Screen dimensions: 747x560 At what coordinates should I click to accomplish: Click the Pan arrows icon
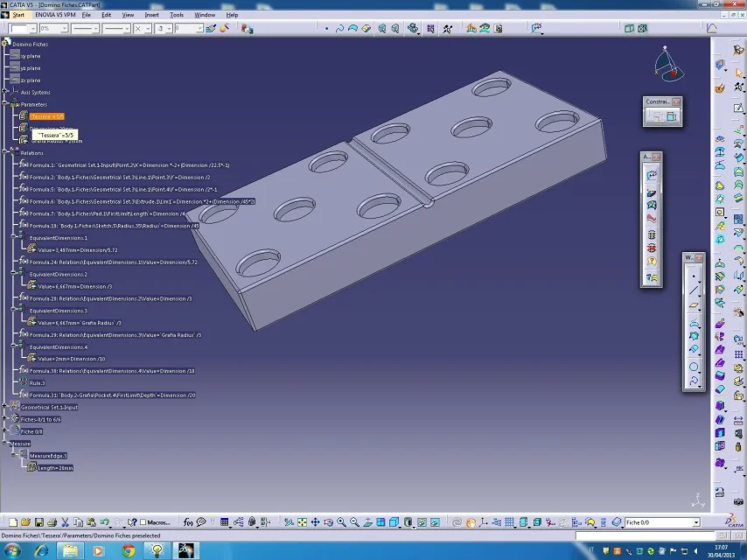pyautogui.click(x=316, y=522)
